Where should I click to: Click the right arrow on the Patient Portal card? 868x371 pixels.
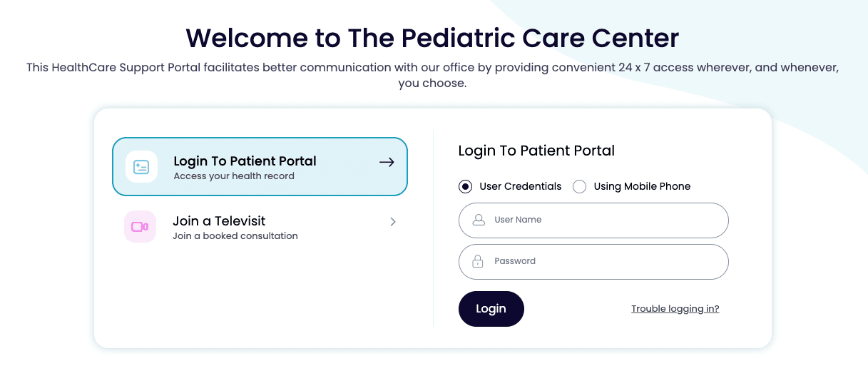387,163
